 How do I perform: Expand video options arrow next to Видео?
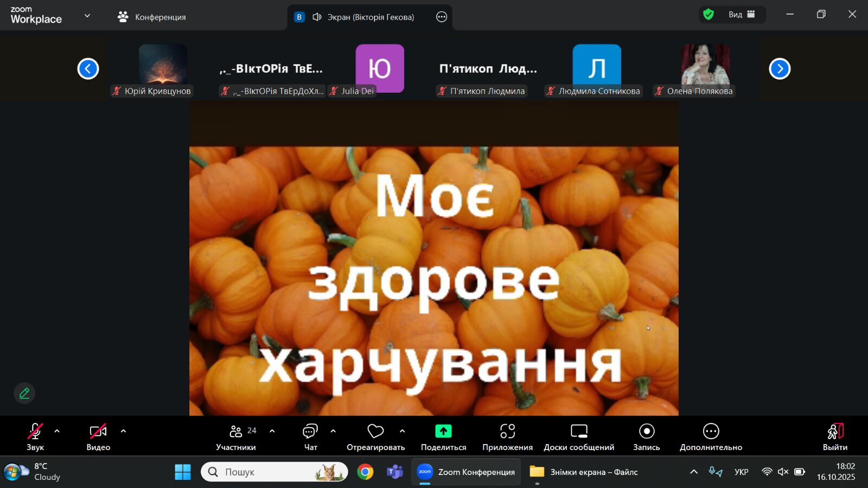(123, 432)
